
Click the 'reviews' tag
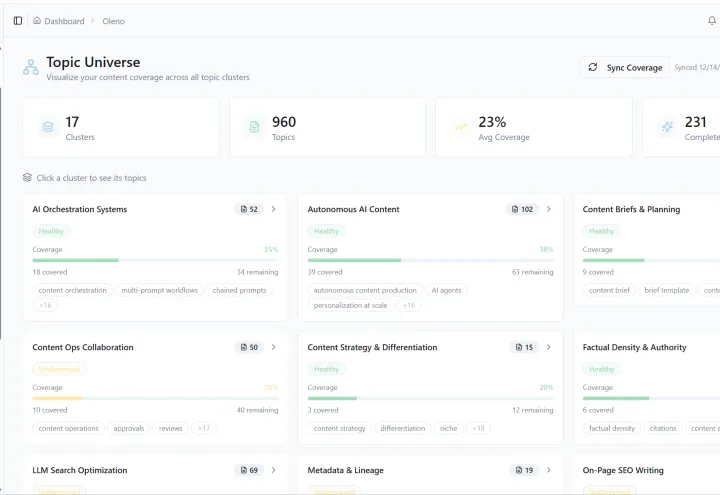pyautogui.click(x=171, y=428)
